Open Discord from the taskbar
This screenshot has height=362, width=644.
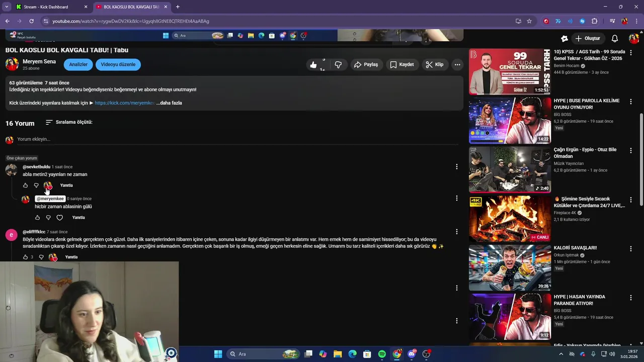412,354
